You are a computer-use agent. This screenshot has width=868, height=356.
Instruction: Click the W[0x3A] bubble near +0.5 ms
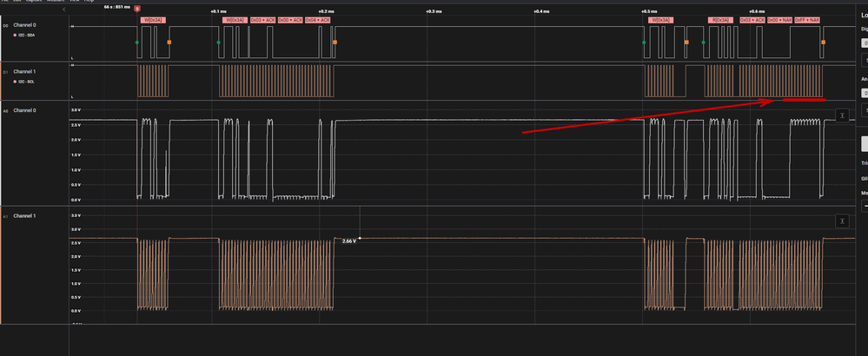click(x=661, y=20)
